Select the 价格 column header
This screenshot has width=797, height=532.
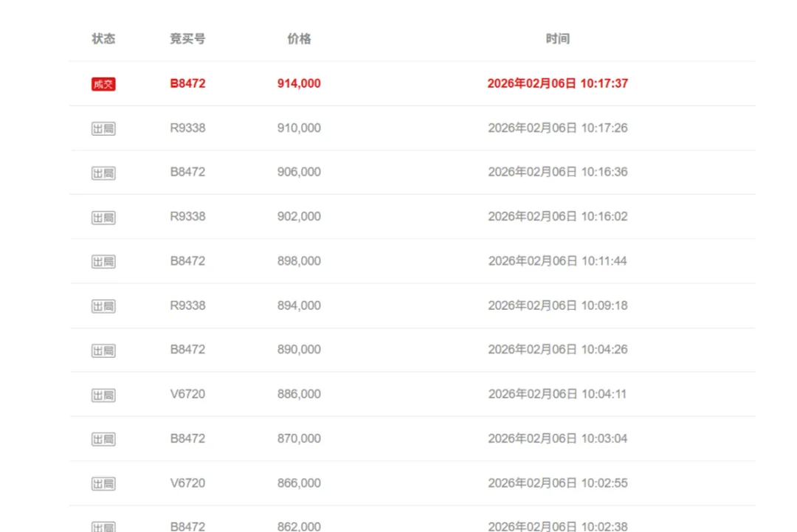[x=299, y=38]
